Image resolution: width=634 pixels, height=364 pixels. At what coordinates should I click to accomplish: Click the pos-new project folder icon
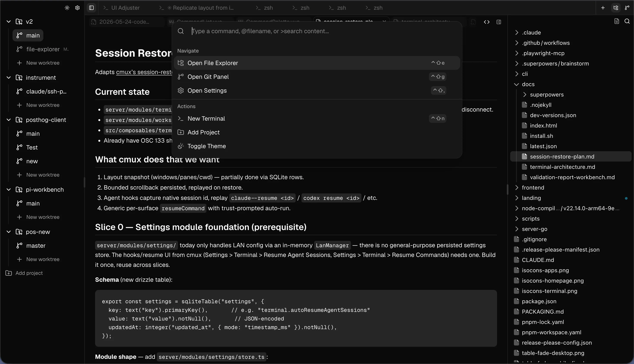point(19,232)
